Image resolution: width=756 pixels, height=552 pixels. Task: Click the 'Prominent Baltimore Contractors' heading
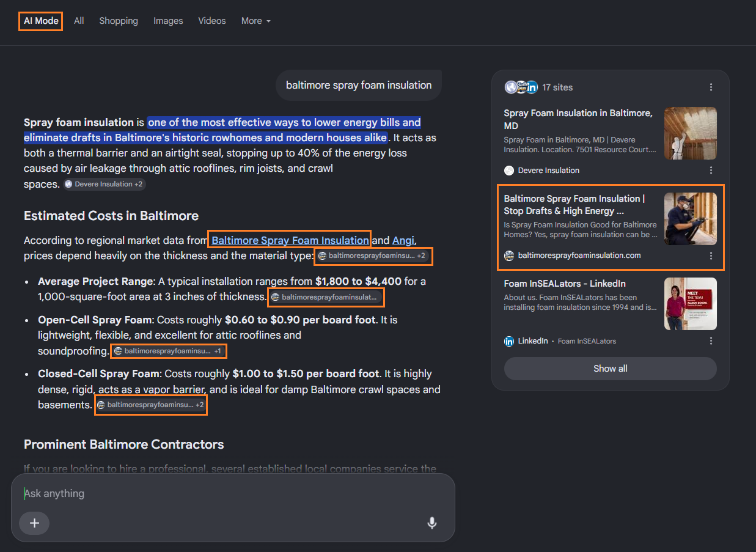[x=124, y=444]
